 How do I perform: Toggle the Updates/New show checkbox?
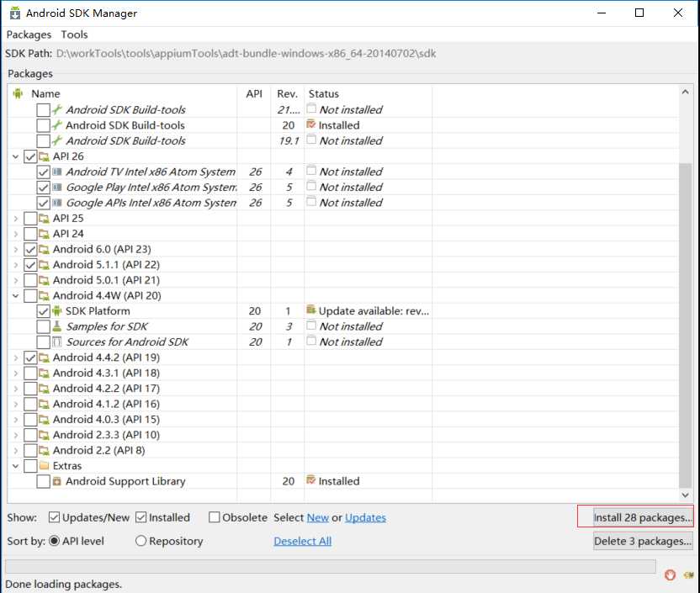coord(54,517)
